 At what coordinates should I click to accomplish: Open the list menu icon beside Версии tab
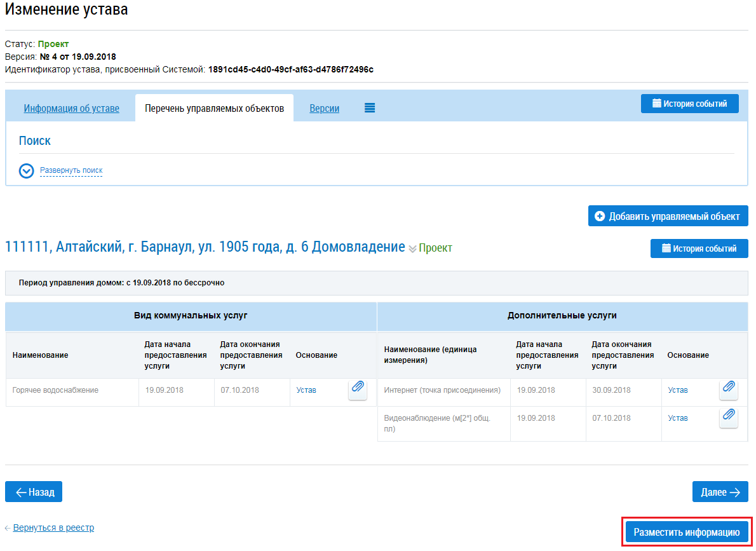[370, 108]
